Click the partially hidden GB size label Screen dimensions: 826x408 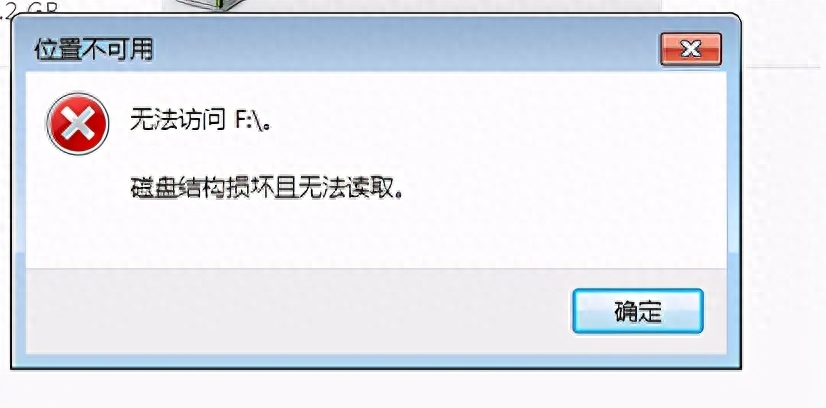coord(28,7)
